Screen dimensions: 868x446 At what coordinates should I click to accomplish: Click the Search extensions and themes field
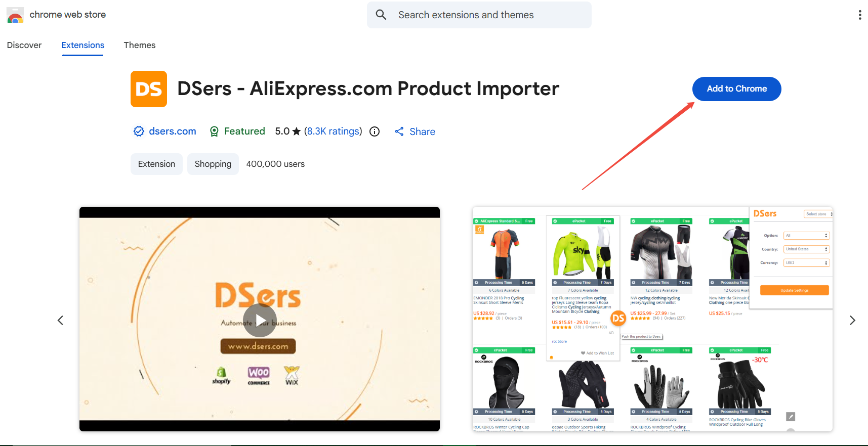click(479, 15)
